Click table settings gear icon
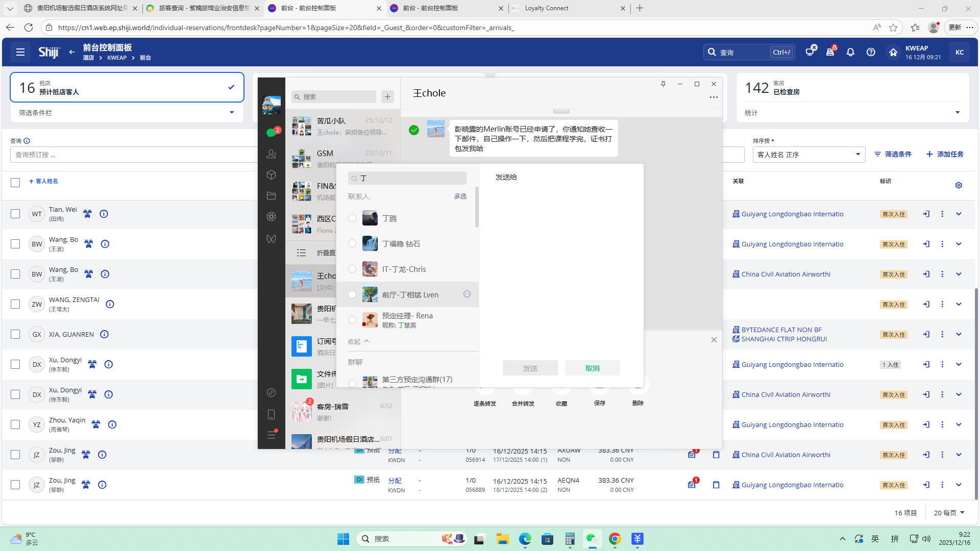This screenshot has height=551, width=980. [x=959, y=185]
